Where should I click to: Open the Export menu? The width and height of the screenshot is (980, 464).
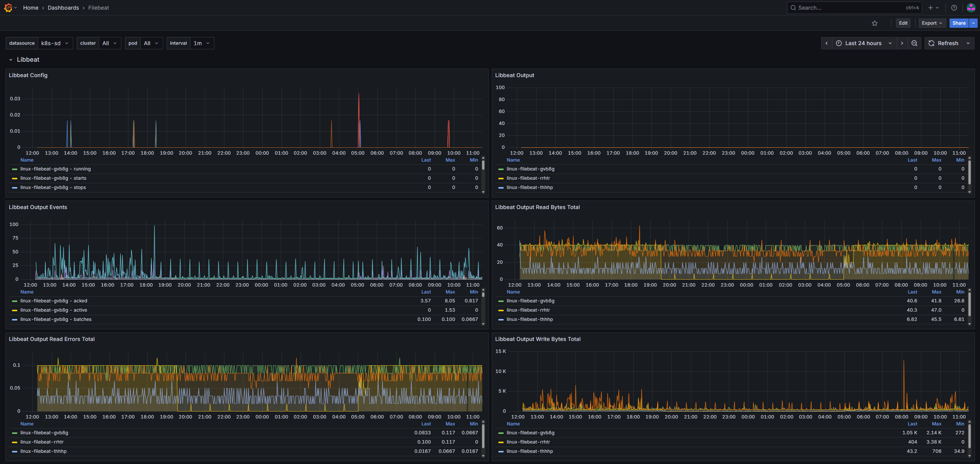(x=931, y=23)
